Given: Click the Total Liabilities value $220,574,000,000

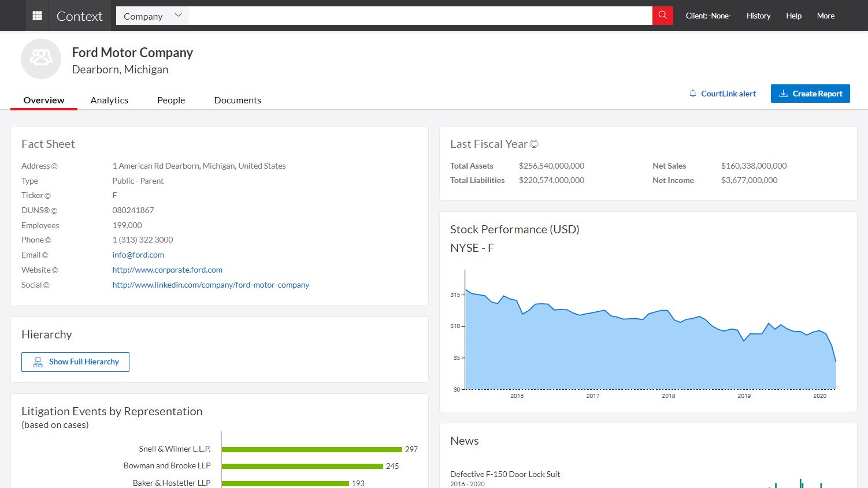Looking at the screenshot, I should click(551, 180).
